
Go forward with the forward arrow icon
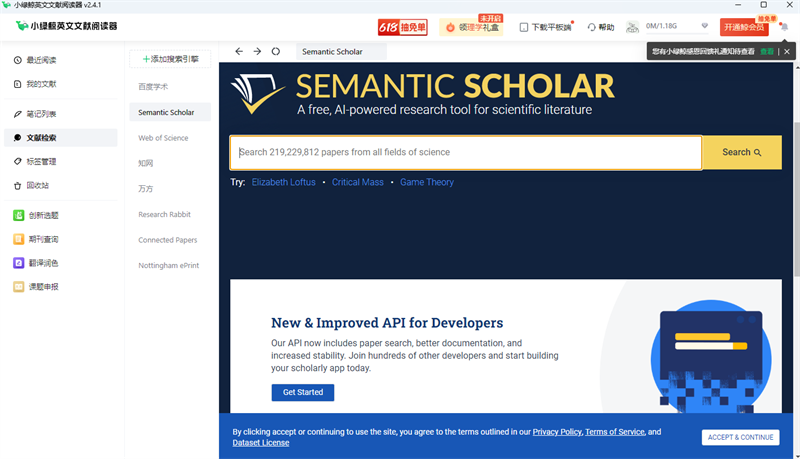click(x=257, y=52)
